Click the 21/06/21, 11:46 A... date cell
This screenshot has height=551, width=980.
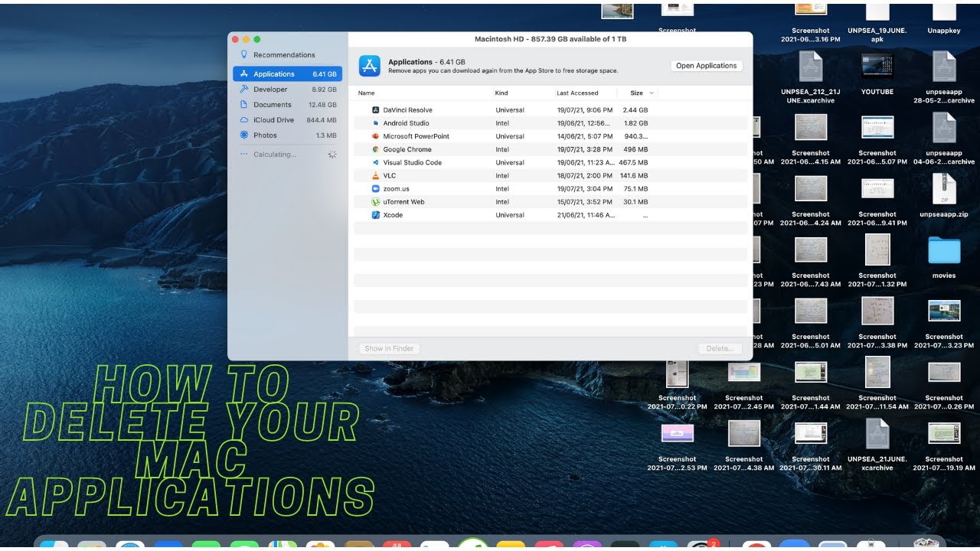point(586,215)
